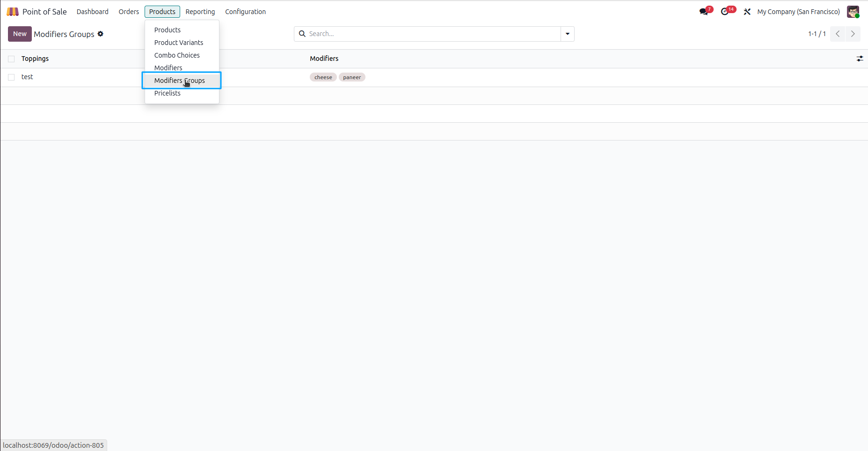Open optional columns adjust icon
Image resolution: width=868 pixels, height=451 pixels.
860,59
